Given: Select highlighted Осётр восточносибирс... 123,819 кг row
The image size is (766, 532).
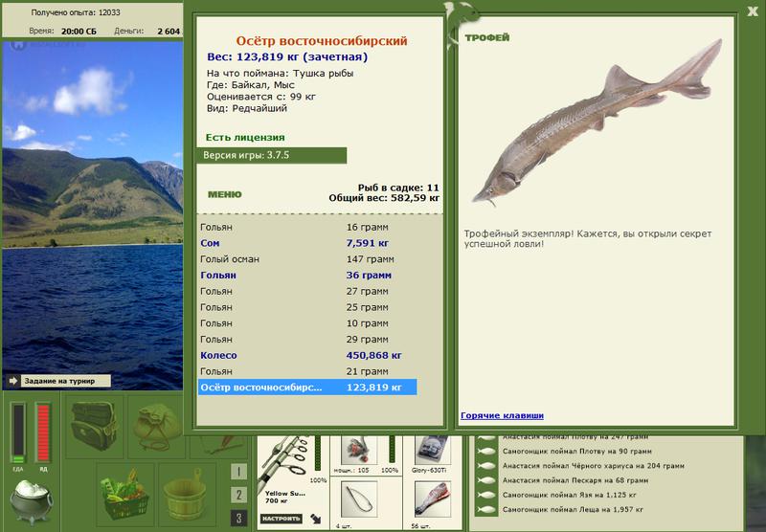Looking at the screenshot, I should 307,388.
